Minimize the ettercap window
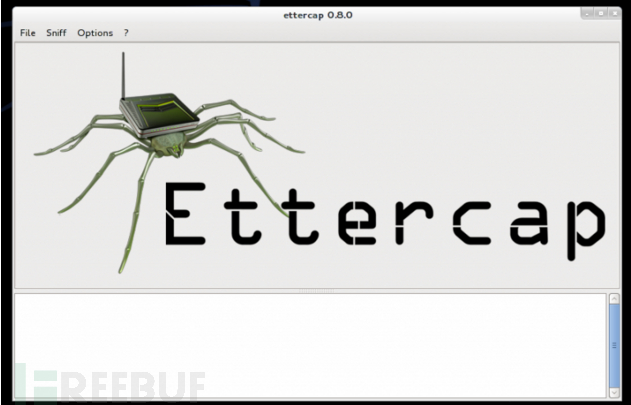Screen dimensions: 631x405 [x=588, y=13]
